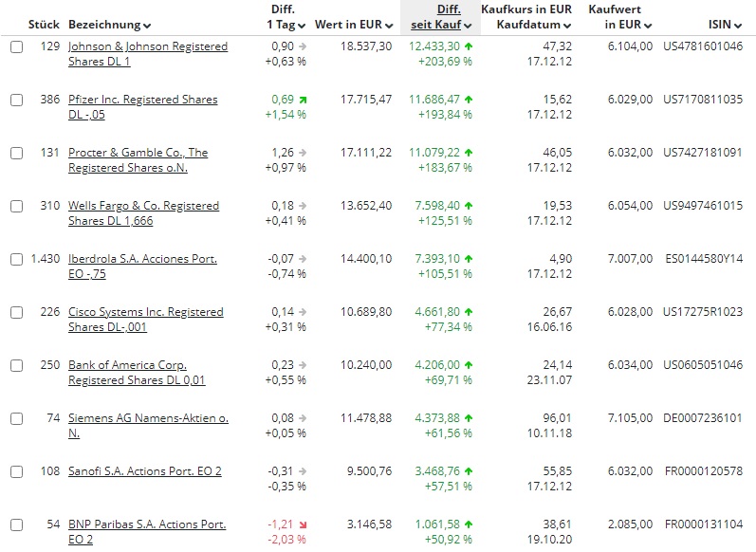Click +203,69 % gain percentage
This screenshot has width=756, height=552.
[445, 62]
